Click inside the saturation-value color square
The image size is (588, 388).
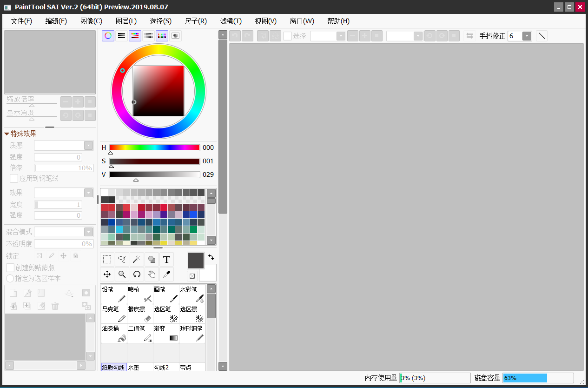click(x=159, y=91)
